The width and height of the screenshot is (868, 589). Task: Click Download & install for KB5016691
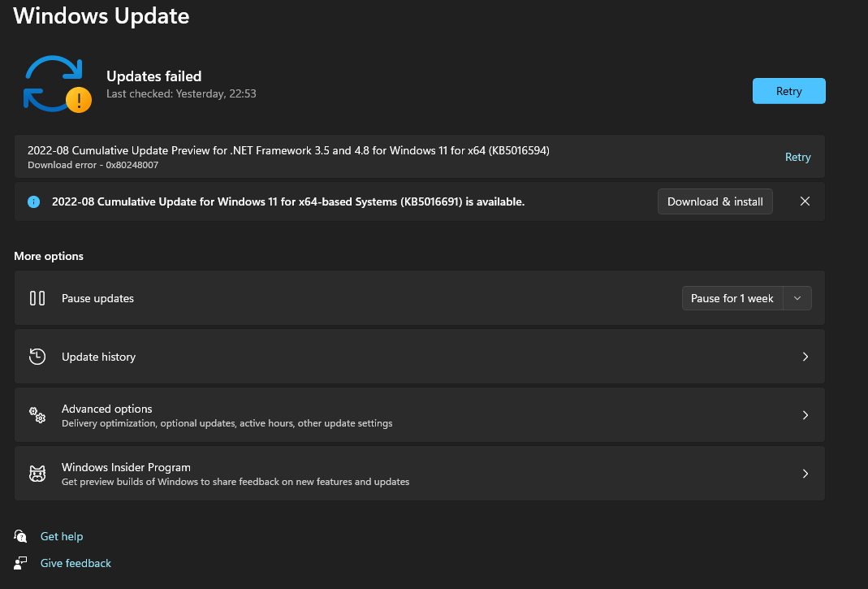(715, 201)
